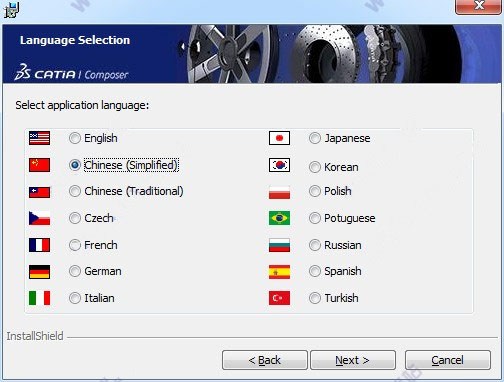Click the French tricolor flag icon
The height and width of the screenshot is (382, 504).
point(39,245)
